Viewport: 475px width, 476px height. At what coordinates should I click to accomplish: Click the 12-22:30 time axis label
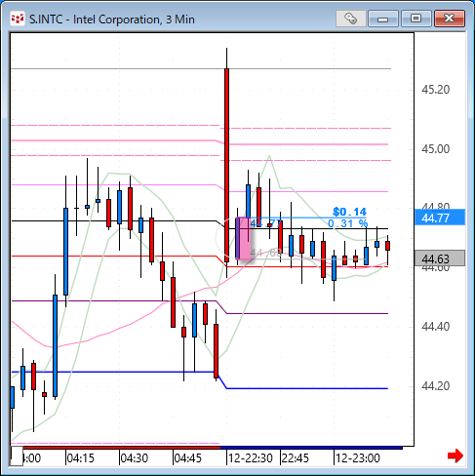click(251, 458)
